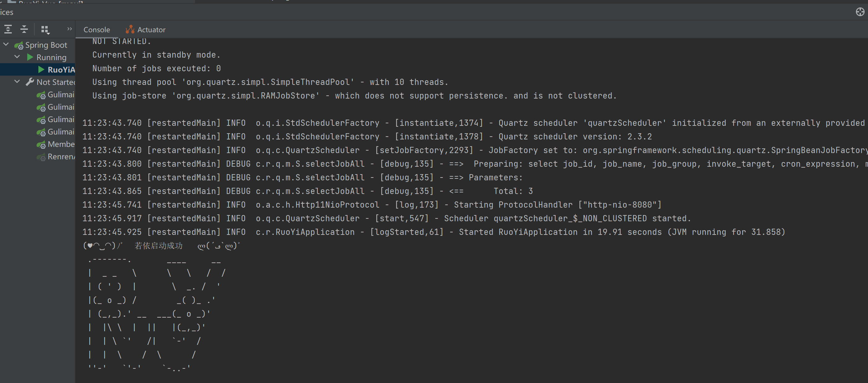Image resolution: width=868 pixels, height=383 pixels.
Task: Collapse the Not Started group chevron
Action: (17, 81)
